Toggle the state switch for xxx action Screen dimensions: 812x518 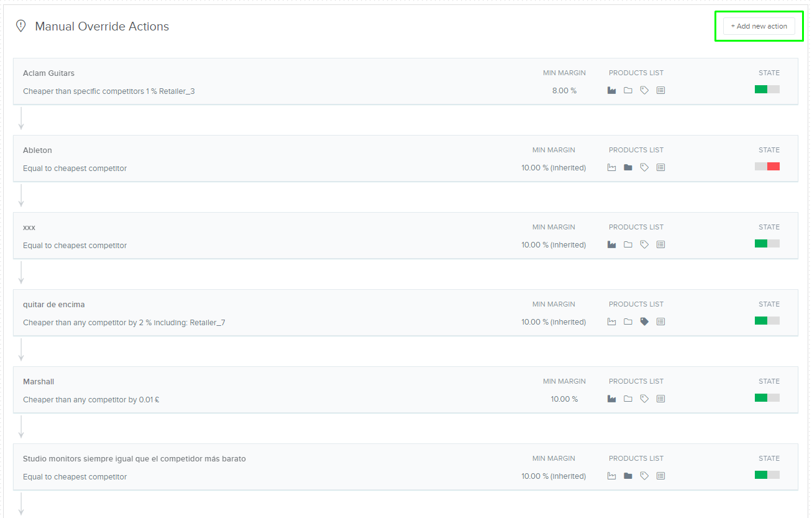[x=767, y=243]
